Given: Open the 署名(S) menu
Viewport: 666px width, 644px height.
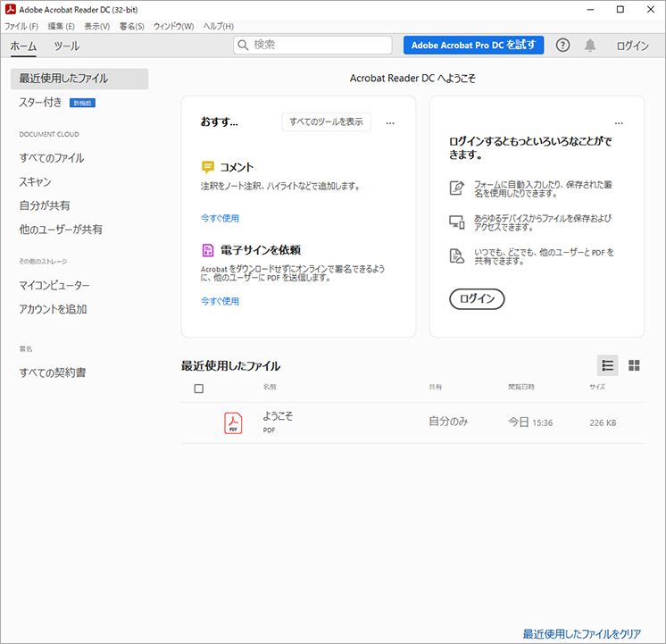Looking at the screenshot, I should pos(131,27).
